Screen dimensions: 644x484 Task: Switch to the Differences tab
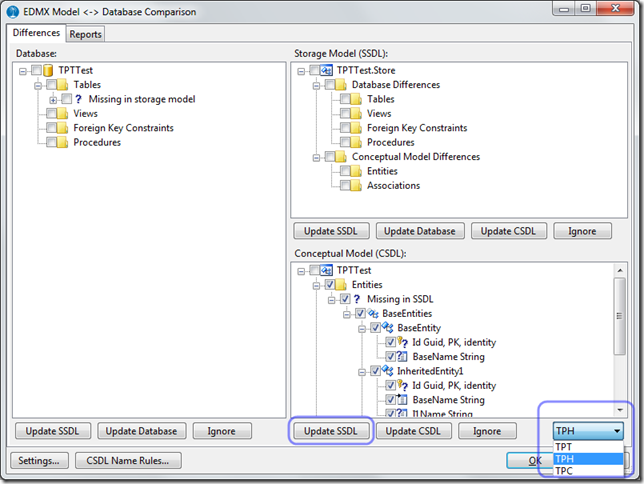pyautogui.click(x=36, y=33)
